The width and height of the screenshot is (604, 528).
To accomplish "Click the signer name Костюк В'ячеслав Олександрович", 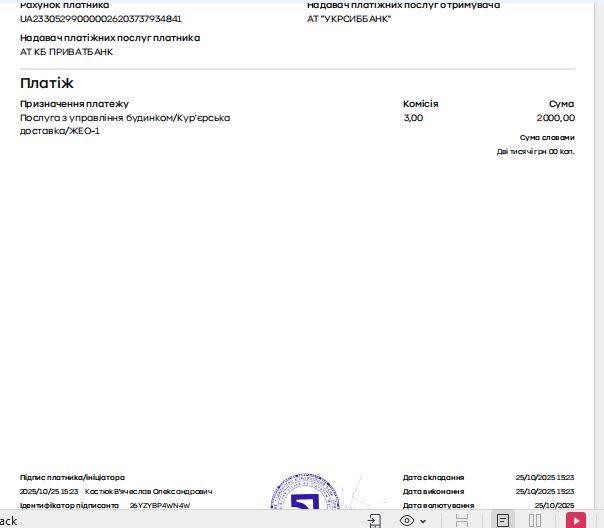I will [x=148, y=492].
